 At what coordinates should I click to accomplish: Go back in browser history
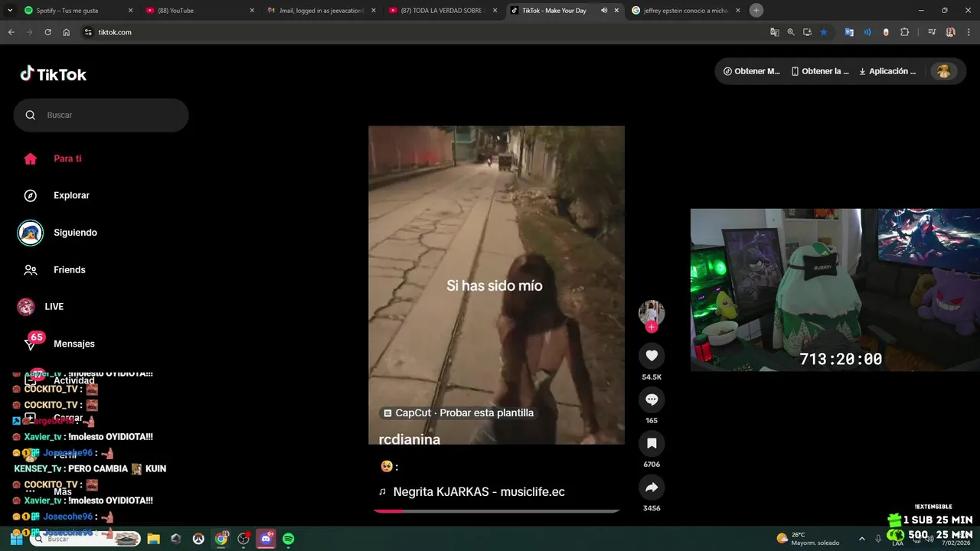(x=11, y=32)
